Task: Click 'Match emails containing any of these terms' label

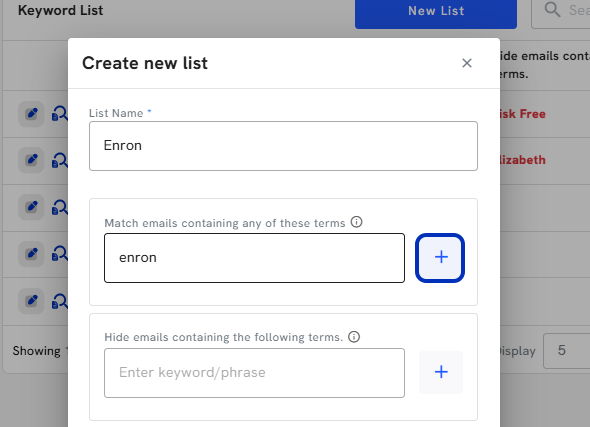Action: point(225,223)
